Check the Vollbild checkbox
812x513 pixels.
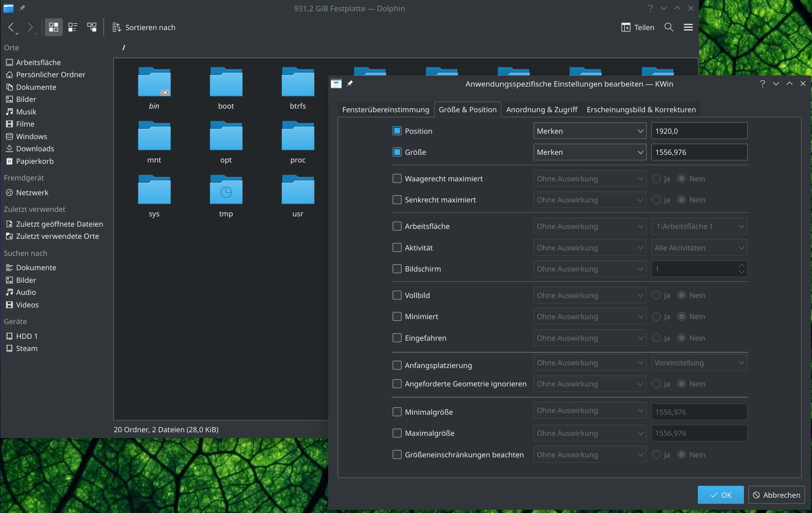click(x=397, y=295)
